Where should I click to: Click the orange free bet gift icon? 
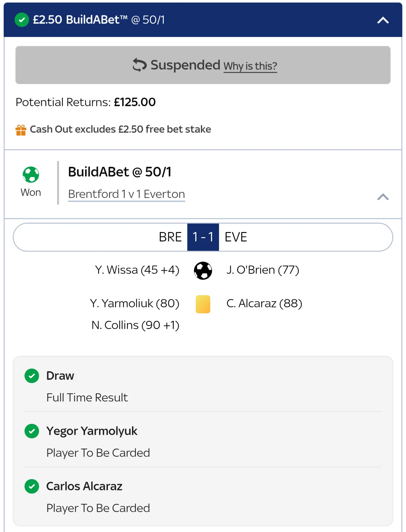[21, 130]
